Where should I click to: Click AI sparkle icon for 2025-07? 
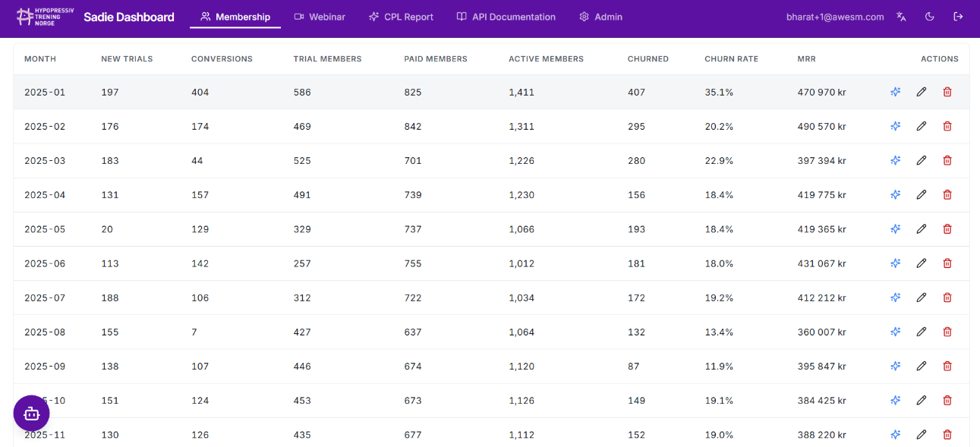pos(896,297)
